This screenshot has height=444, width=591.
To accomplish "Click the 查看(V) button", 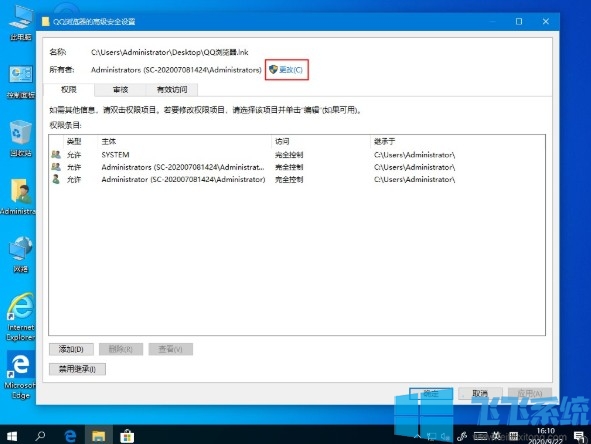I will pos(170,349).
